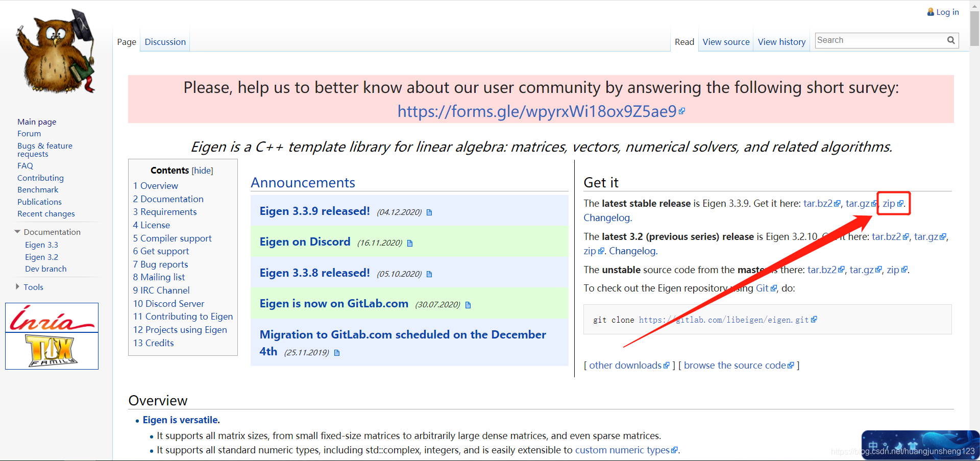Open the FAQ sidebar link
980x461 pixels.
[25, 165]
